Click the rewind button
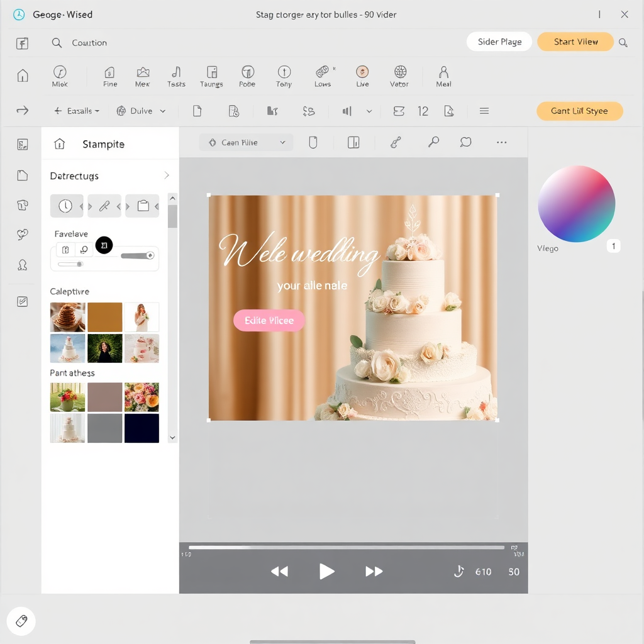The height and width of the screenshot is (644, 644). (279, 571)
